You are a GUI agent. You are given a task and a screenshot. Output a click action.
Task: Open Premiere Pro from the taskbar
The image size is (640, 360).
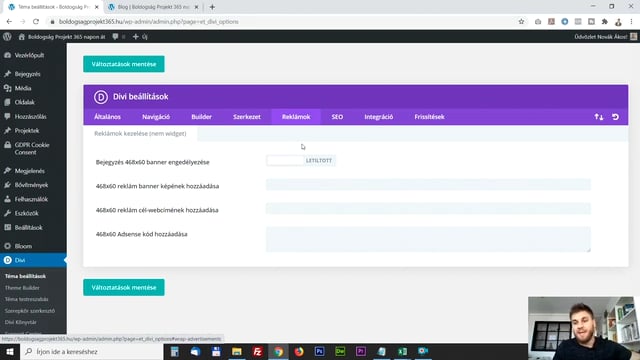[x=361, y=351]
